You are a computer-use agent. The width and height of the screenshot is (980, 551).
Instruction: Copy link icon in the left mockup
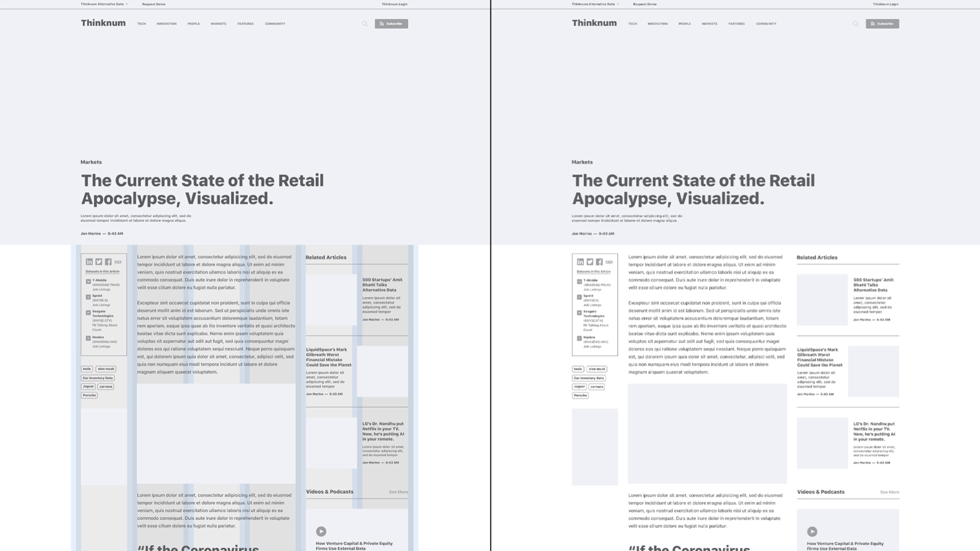coord(118,262)
